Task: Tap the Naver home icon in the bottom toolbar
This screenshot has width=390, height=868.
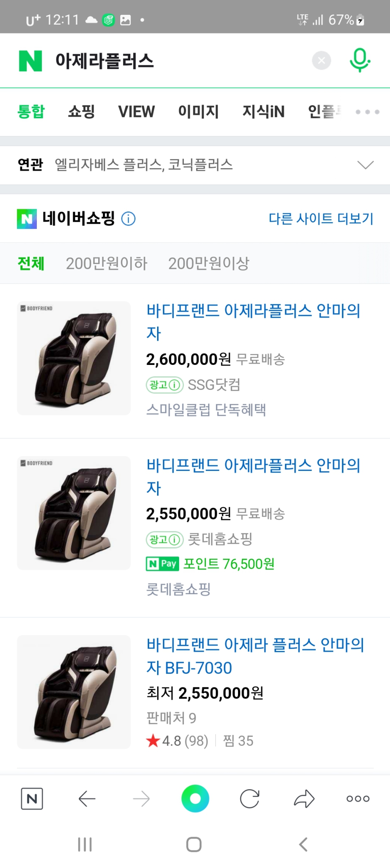Action: click(32, 798)
